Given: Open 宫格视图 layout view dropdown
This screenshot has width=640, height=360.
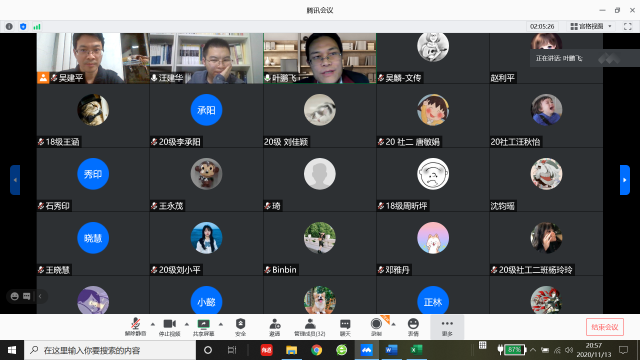Looking at the screenshot, I should tap(591, 26).
